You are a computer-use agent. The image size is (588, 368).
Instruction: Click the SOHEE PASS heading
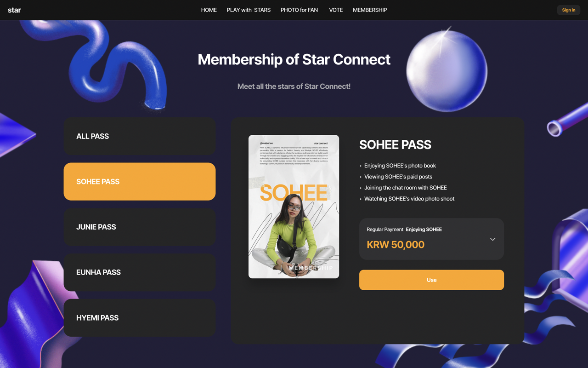pyautogui.click(x=395, y=144)
